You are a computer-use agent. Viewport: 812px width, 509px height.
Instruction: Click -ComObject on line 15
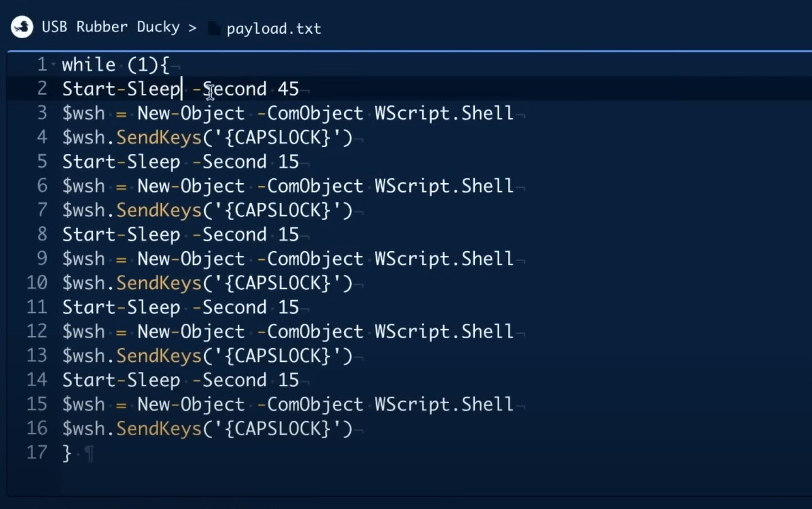coord(310,405)
